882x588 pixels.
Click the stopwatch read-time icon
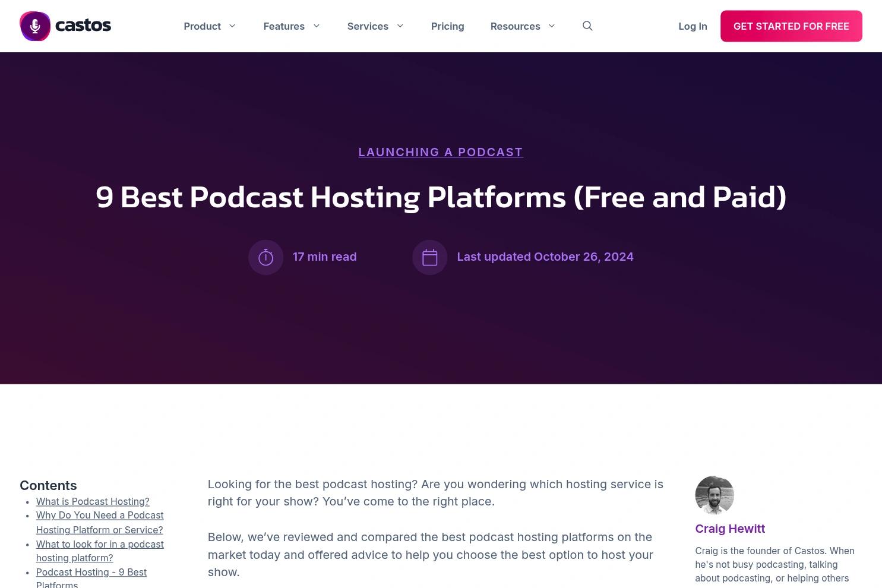(265, 257)
